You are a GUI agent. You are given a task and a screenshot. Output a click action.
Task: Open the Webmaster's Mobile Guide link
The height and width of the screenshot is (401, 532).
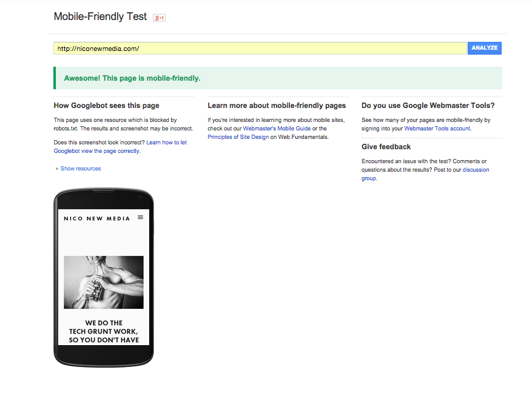click(x=277, y=129)
